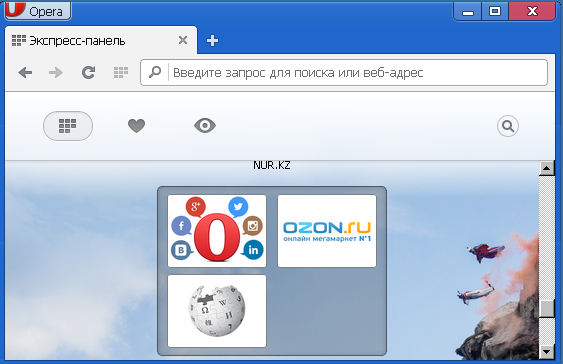Go forward with the right arrow
Screen dimensions: 563x364
56,73
